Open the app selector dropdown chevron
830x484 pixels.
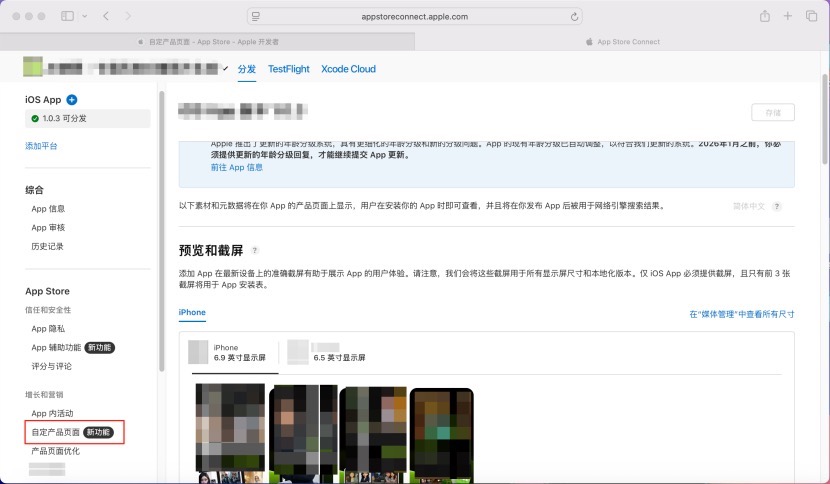coord(226,68)
